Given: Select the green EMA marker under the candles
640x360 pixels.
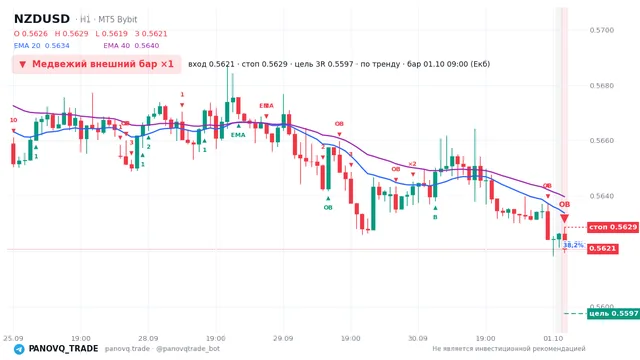Looking at the screenshot, I should tap(238, 135).
